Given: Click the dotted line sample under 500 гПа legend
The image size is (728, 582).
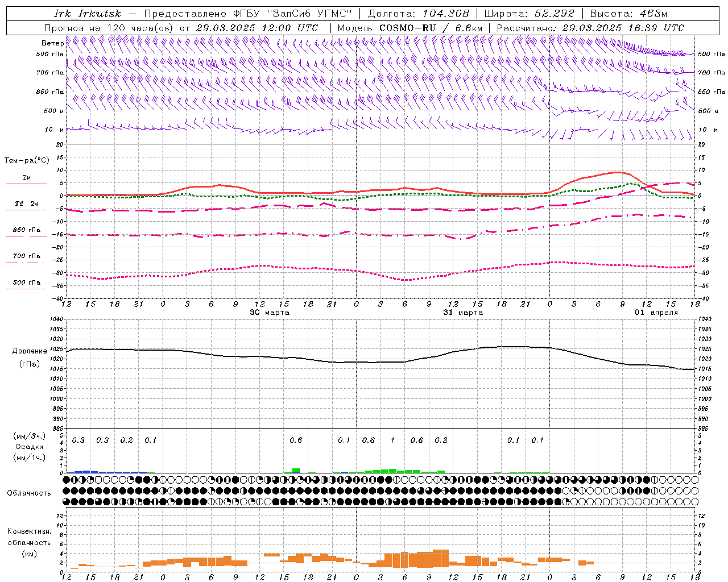Looking at the screenshot, I should [x=26, y=289].
